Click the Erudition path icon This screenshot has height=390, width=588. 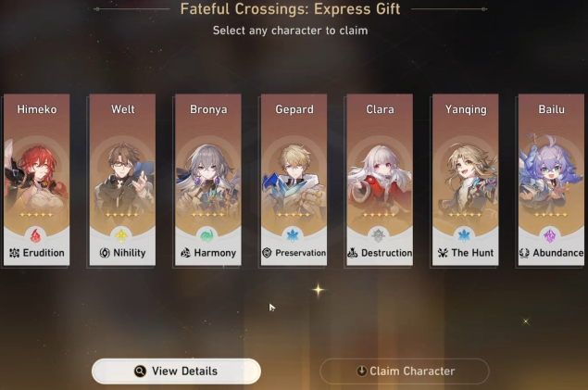click(14, 253)
